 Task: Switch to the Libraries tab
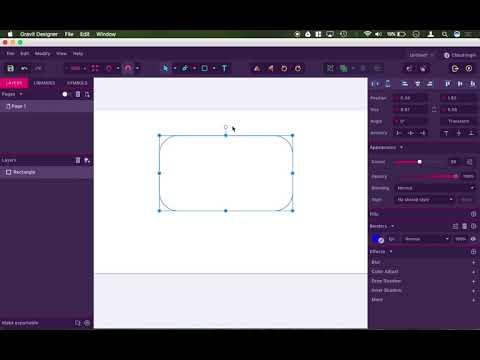point(44,83)
